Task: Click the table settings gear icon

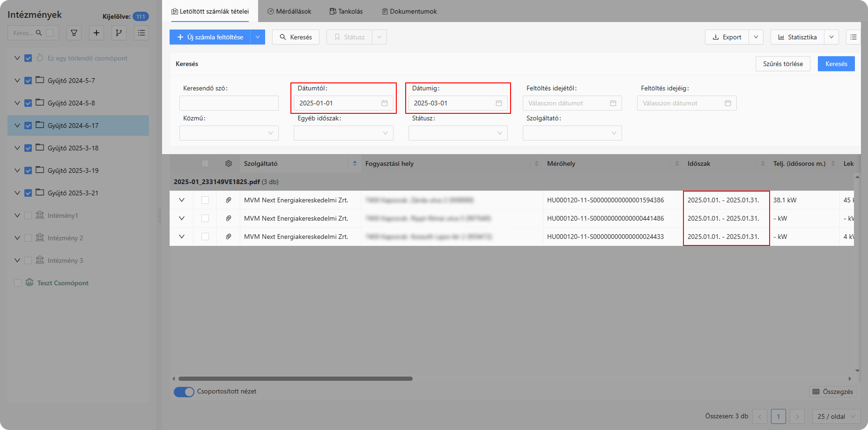Action: [x=229, y=163]
